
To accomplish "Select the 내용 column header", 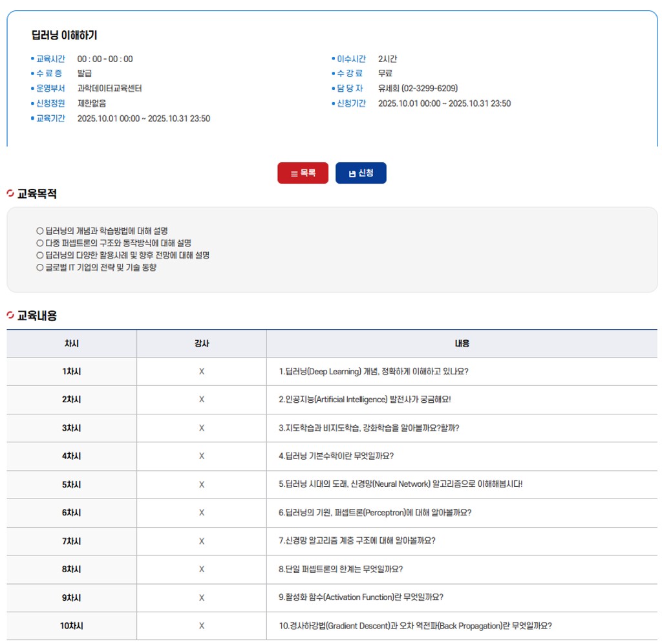I will click(462, 343).
